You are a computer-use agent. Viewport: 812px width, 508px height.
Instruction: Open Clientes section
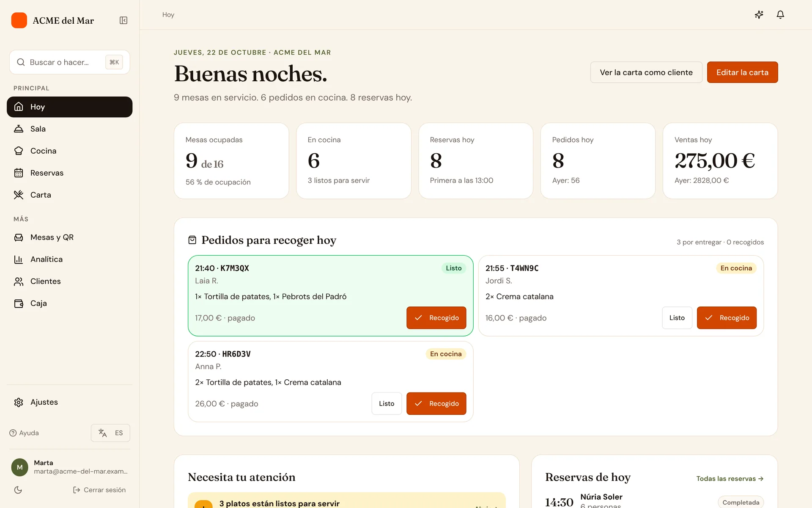point(69,281)
